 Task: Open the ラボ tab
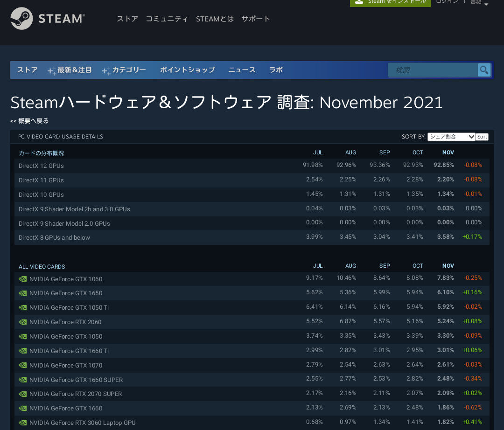click(276, 69)
